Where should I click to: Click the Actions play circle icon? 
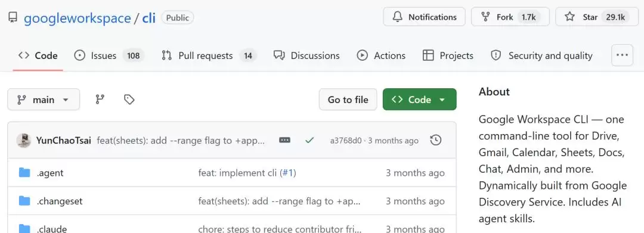click(363, 55)
